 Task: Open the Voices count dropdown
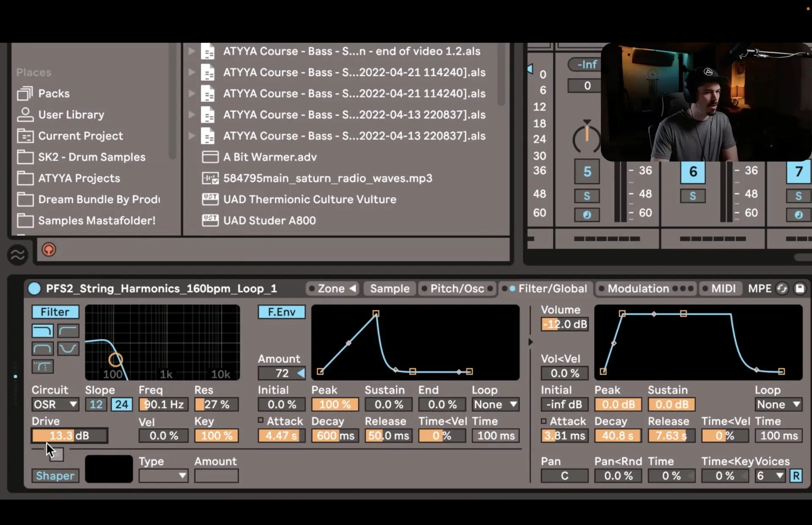tap(770, 476)
